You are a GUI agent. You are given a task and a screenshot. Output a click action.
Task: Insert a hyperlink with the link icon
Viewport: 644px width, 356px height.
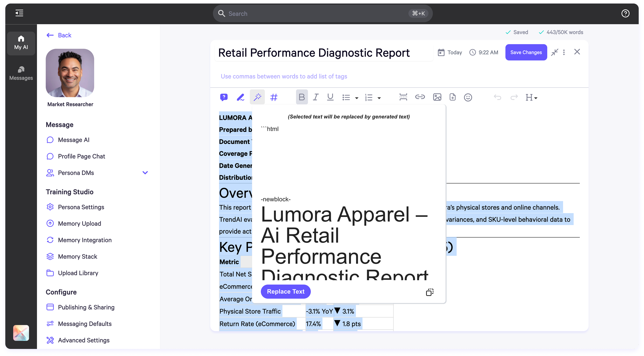click(x=420, y=97)
